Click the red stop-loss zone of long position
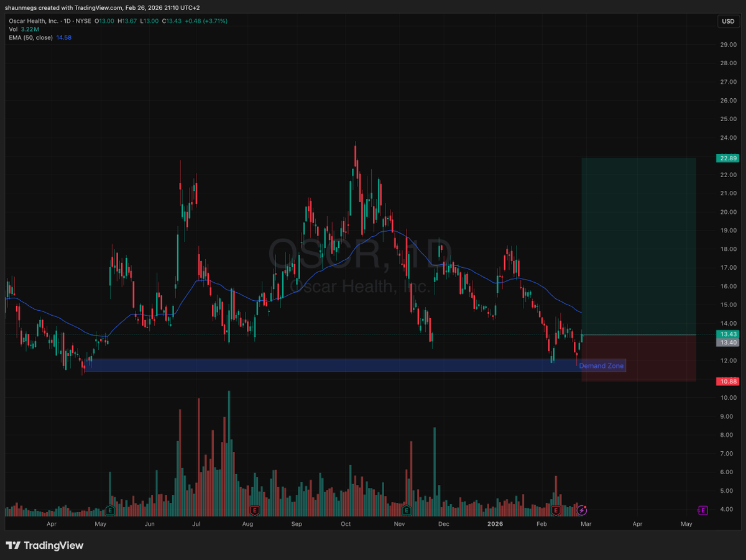Image resolution: width=746 pixels, height=560 pixels. tap(638, 358)
